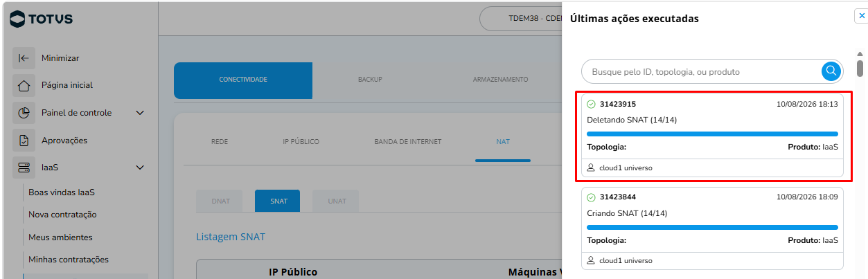868x279 pixels.
Task: Close the Últimas ações executadas panel
Action: (x=862, y=15)
